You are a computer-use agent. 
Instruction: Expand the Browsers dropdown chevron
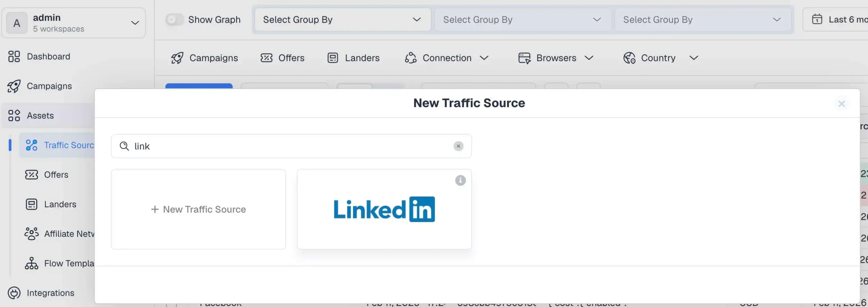[589, 58]
